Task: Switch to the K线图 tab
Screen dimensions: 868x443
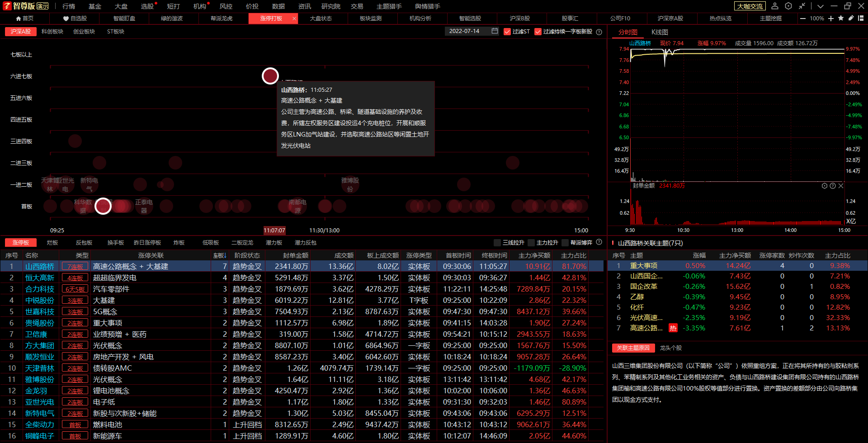Action: point(660,32)
